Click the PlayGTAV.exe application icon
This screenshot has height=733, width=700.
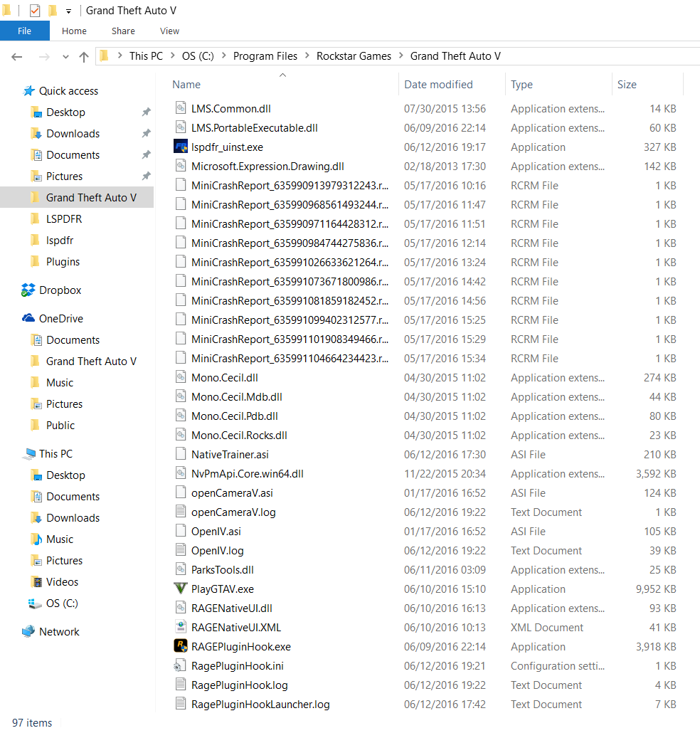[181, 589]
